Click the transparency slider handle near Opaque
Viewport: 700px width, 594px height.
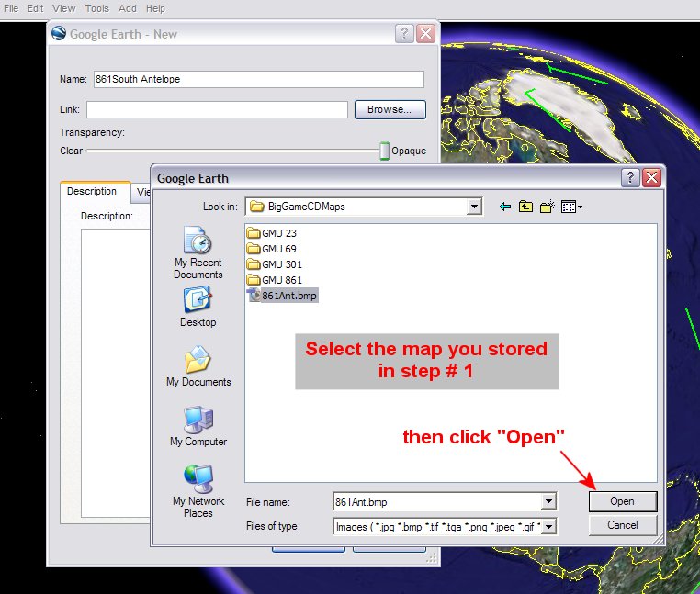pyautogui.click(x=384, y=151)
